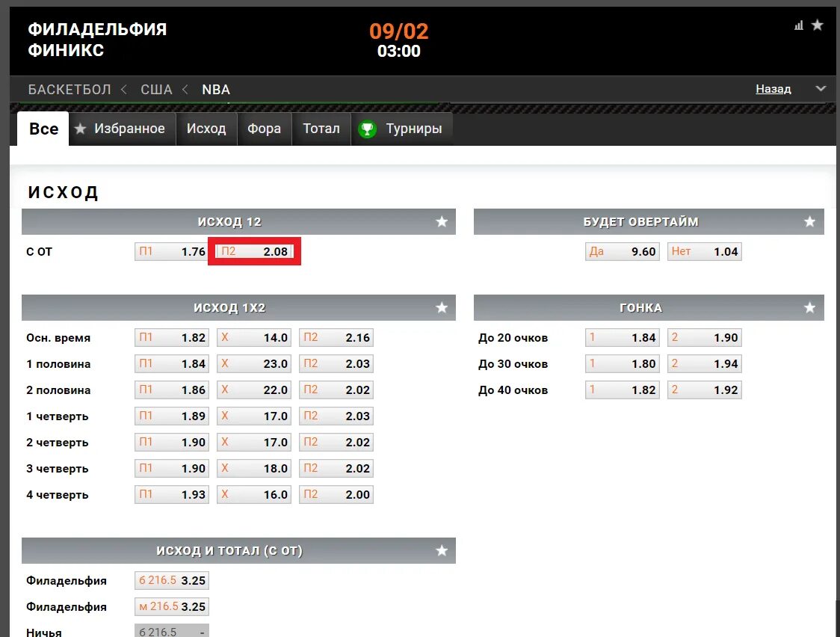Bet team 2 1.94 До 30 очков
The width and height of the screenshot is (840, 637).
(x=705, y=364)
